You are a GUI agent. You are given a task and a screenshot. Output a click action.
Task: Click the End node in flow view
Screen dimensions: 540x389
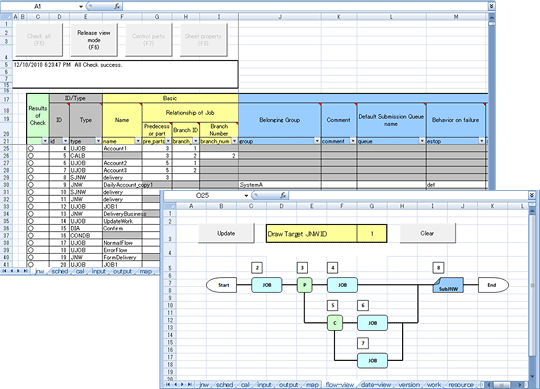click(x=494, y=285)
